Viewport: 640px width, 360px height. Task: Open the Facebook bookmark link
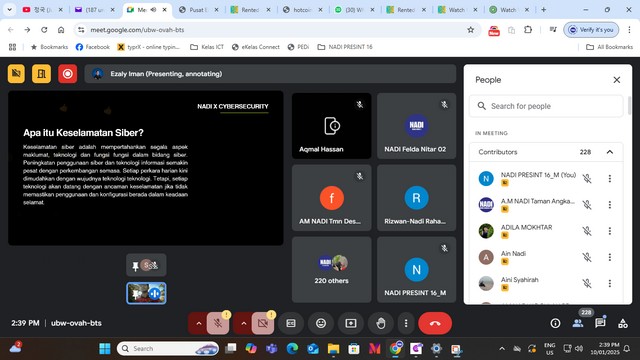pos(93,47)
